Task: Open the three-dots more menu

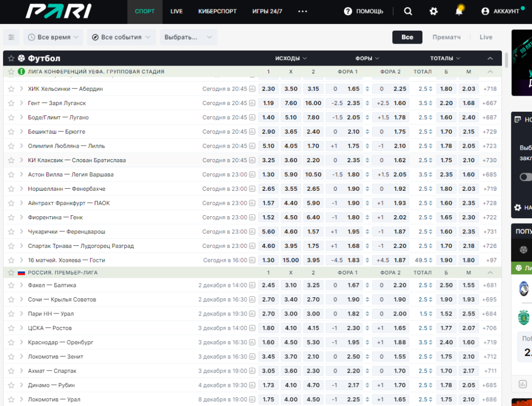Action: pos(302,11)
